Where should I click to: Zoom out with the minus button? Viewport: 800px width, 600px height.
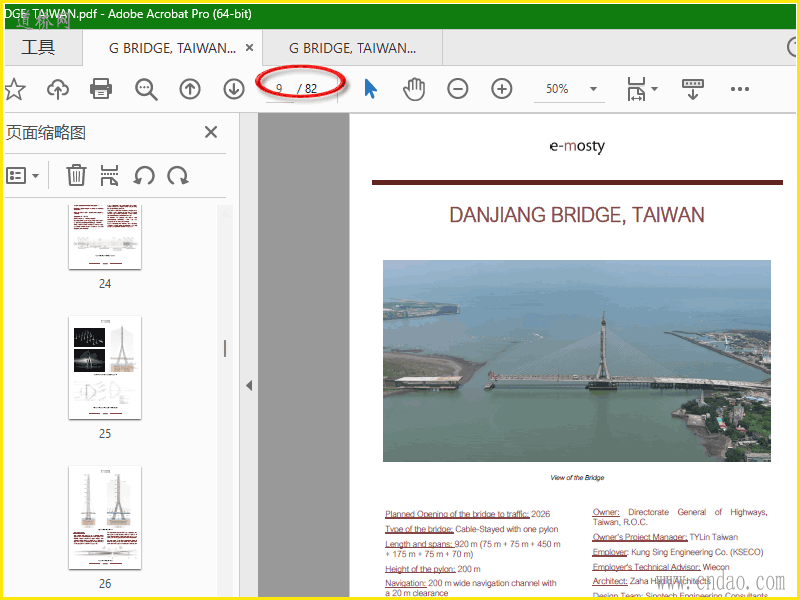click(458, 89)
